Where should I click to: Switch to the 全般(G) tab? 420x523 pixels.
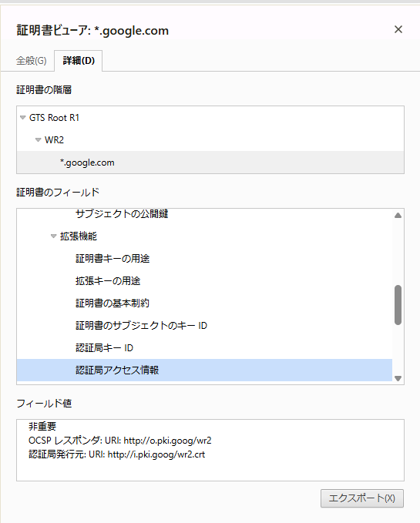click(x=32, y=60)
